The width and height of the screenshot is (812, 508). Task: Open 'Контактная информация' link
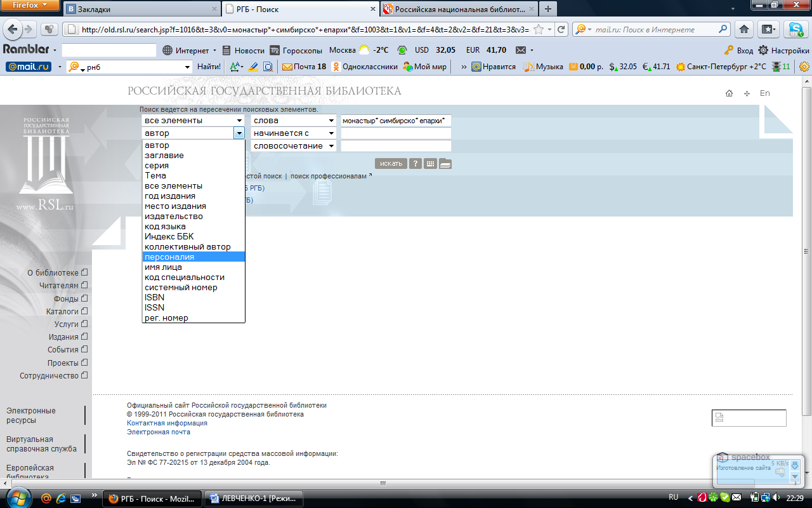[x=167, y=423]
